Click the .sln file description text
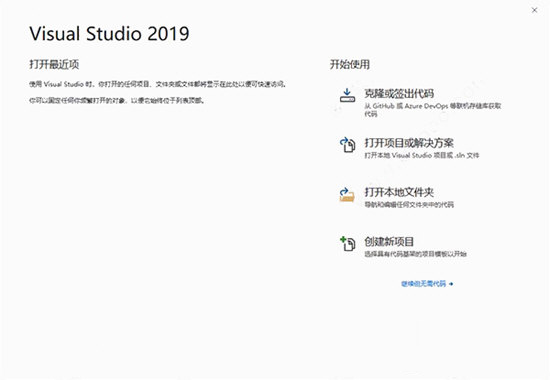550x380 pixels. click(x=422, y=155)
